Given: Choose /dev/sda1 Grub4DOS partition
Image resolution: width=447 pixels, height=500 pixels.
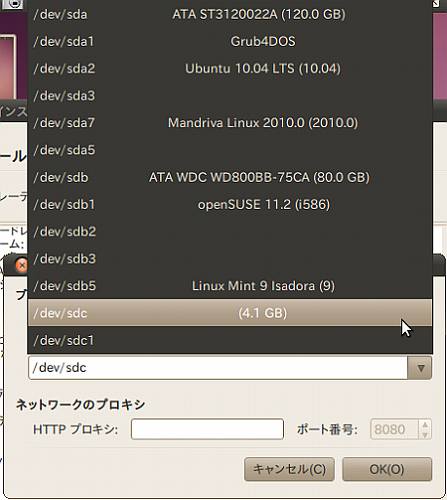Looking at the screenshot, I should pyautogui.click(x=230, y=41).
